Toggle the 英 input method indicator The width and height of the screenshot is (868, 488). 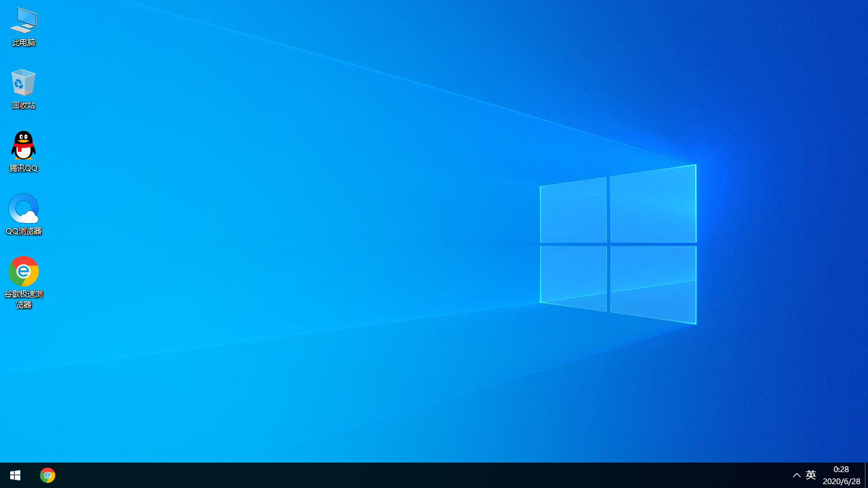pyautogui.click(x=811, y=475)
